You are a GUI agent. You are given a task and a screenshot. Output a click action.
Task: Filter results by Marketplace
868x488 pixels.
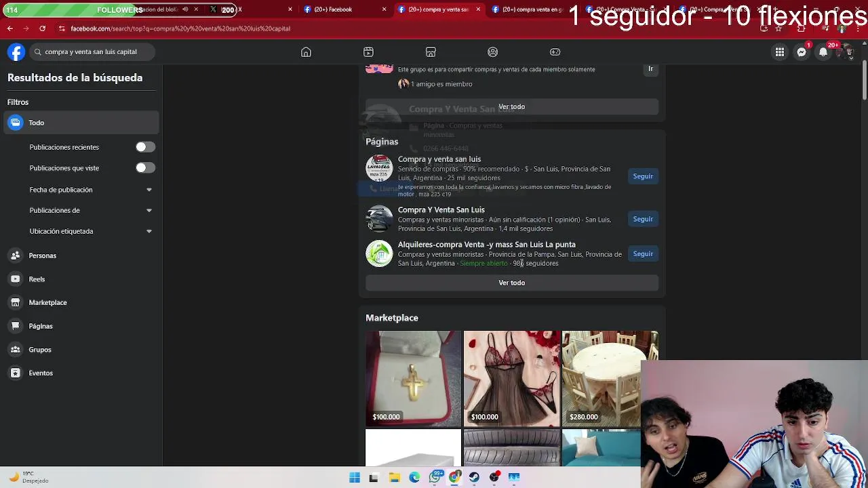pos(81,302)
